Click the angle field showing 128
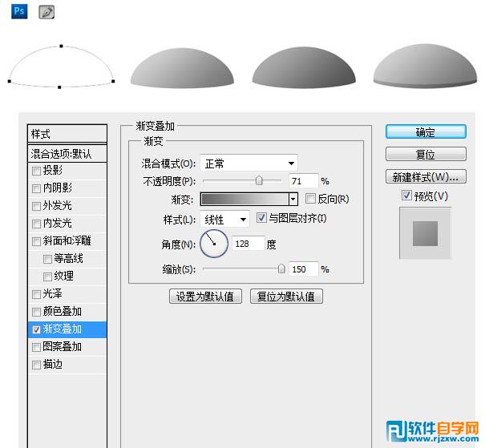Viewport: 485px width, 448px height. click(249, 244)
